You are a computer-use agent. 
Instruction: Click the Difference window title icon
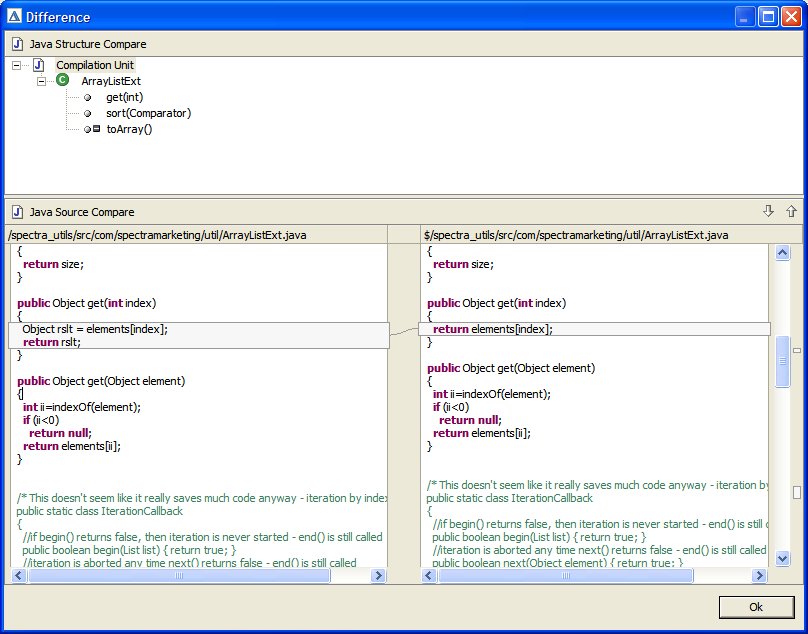(14, 17)
